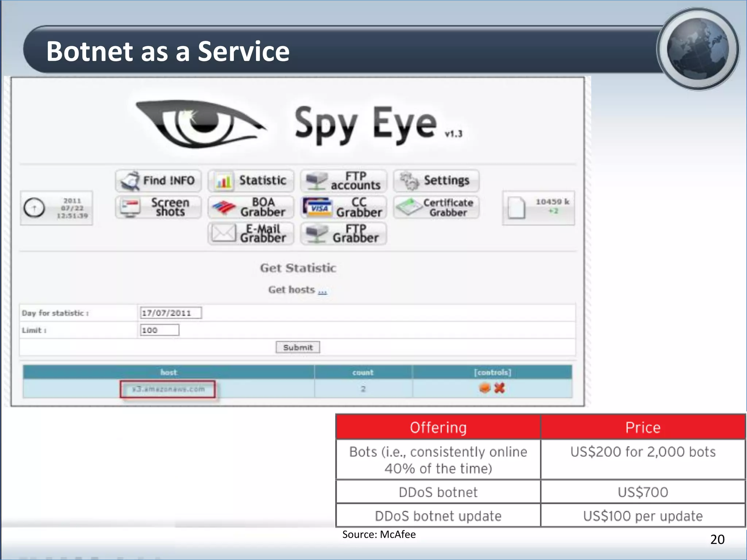Image resolution: width=747 pixels, height=560 pixels.
Task: Open the Statistic section
Action: pyautogui.click(x=251, y=181)
